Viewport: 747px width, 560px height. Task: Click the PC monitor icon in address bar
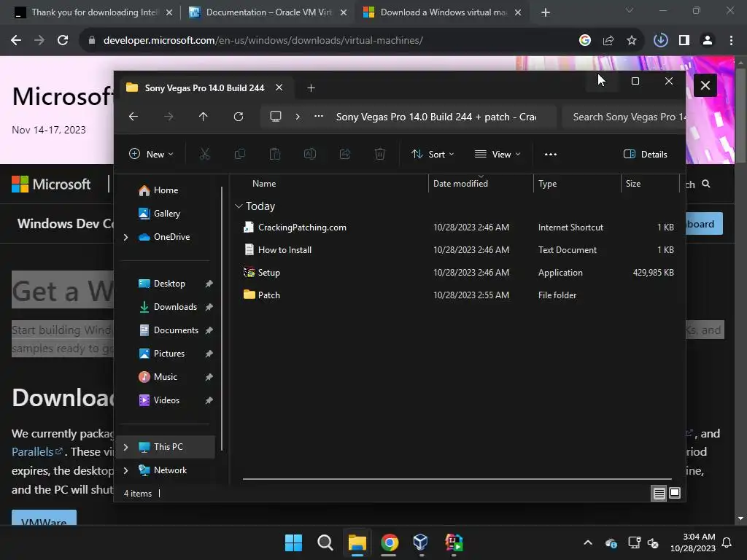tap(275, 117)
